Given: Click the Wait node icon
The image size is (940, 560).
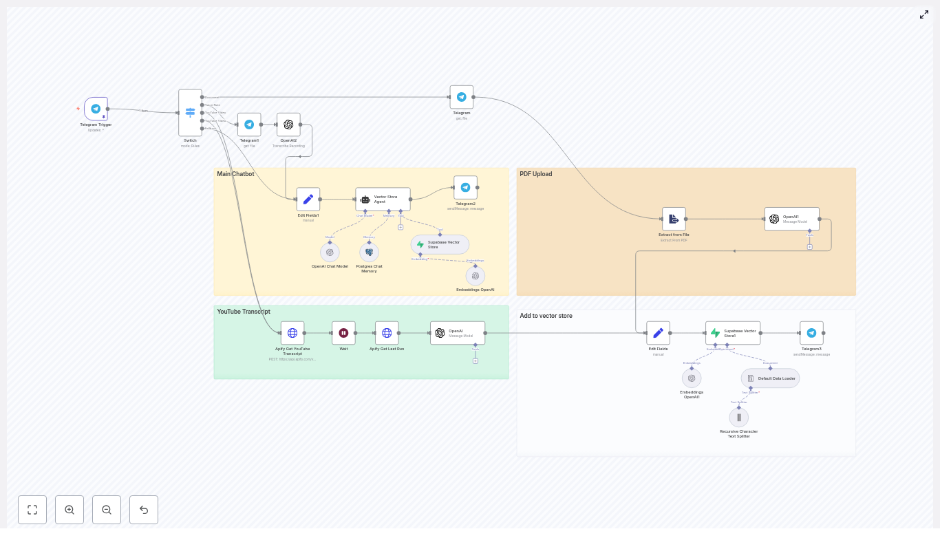Looking at the screenshot, I should [343, 333].
